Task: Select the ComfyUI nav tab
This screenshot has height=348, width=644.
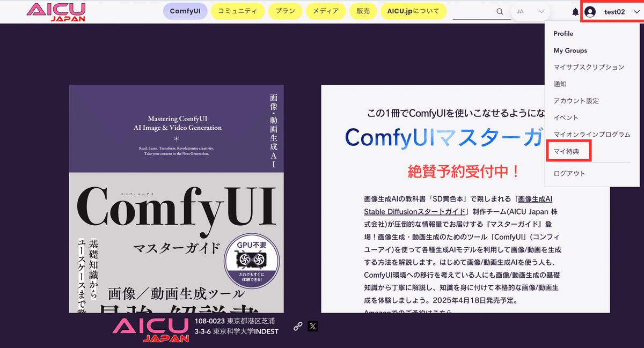Action: pos(185,11)
